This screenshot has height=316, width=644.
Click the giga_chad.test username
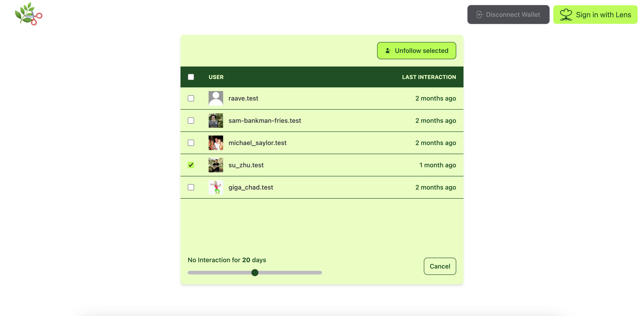[251, 188]
